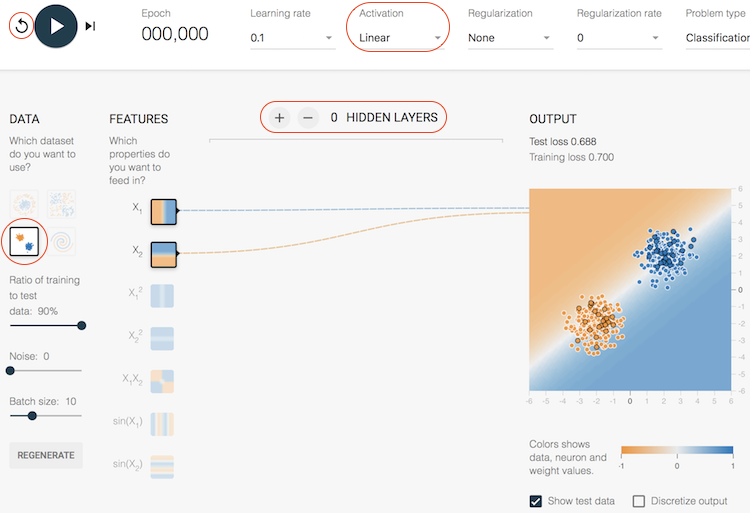Click the step forward icon
The width and height of the screenshot is (750, 513).
click(x=90, y=26)
